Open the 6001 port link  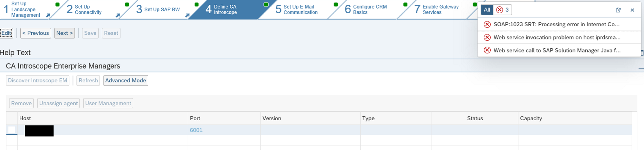click(196, 130)
